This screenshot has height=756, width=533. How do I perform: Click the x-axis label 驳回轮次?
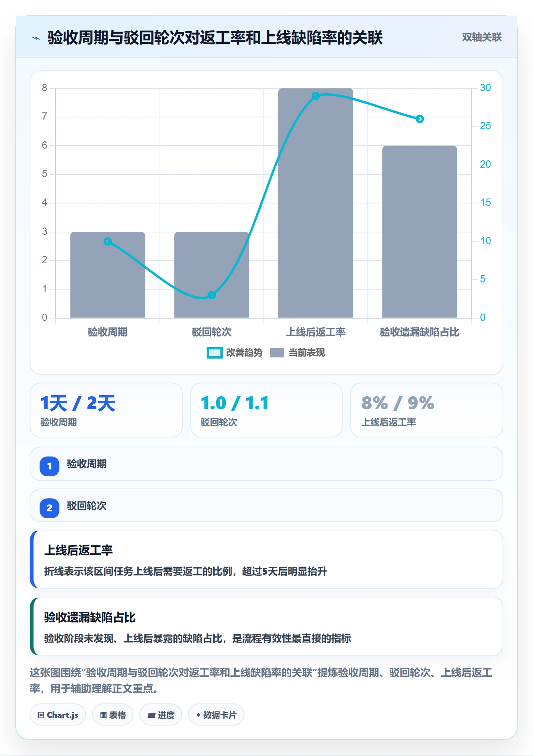tap(212, 332)
